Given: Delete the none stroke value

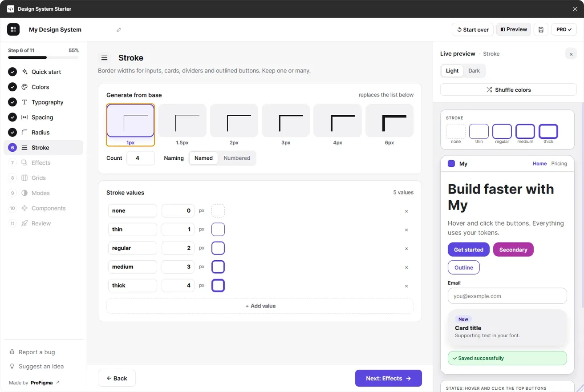Looking at the screenshot, I should coord(406,211).
